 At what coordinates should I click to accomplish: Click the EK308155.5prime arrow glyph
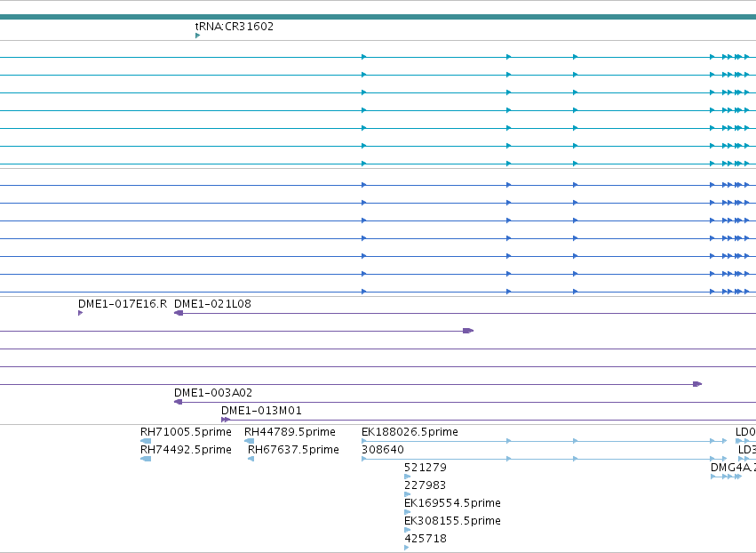(x=408, y=530)
